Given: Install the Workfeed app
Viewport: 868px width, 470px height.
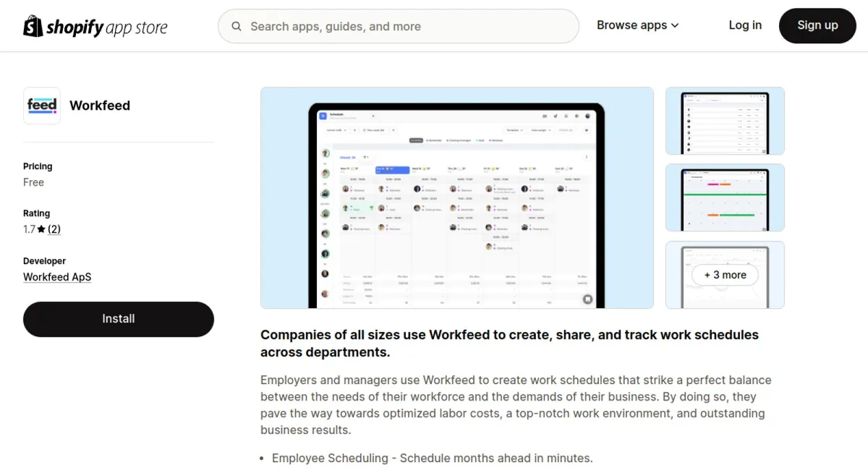Looking at the screenshot, I should coord(119,319).
